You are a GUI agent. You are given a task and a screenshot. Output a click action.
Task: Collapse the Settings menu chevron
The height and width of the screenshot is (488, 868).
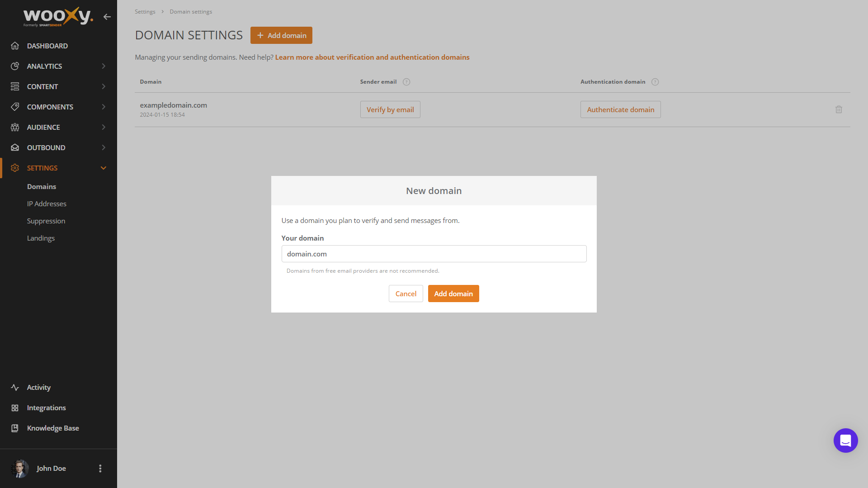pyautogui.click(x=104, y=168)
